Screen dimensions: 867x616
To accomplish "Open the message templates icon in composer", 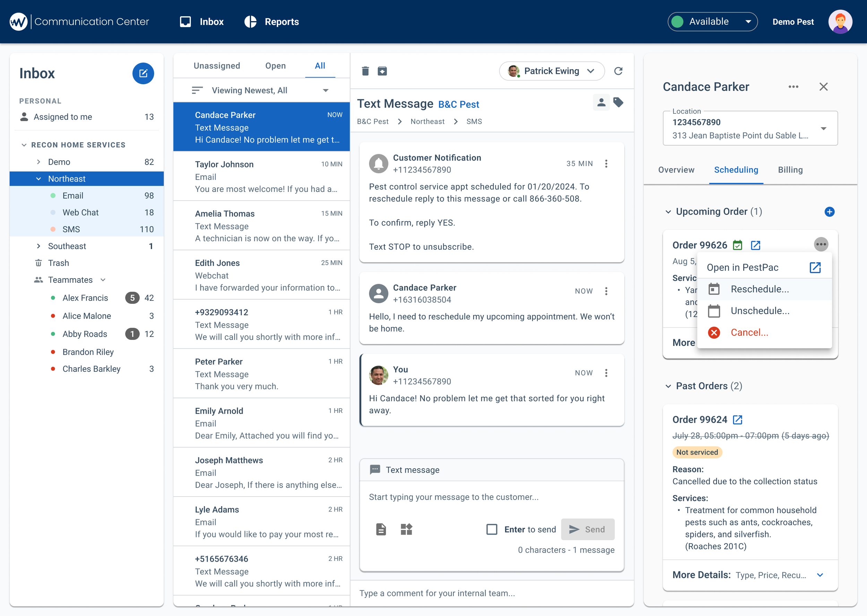I will 406,529.
